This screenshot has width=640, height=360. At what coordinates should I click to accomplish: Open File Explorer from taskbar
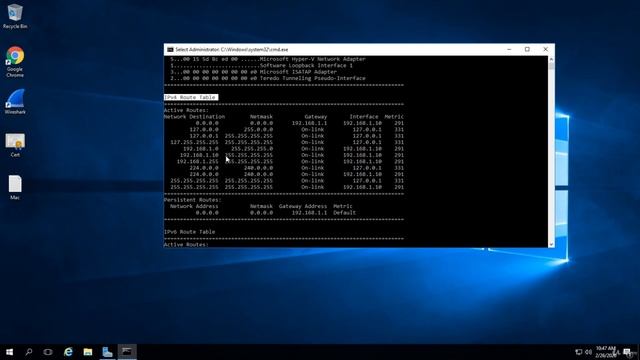pyautogui.click(x=88, y=352)
